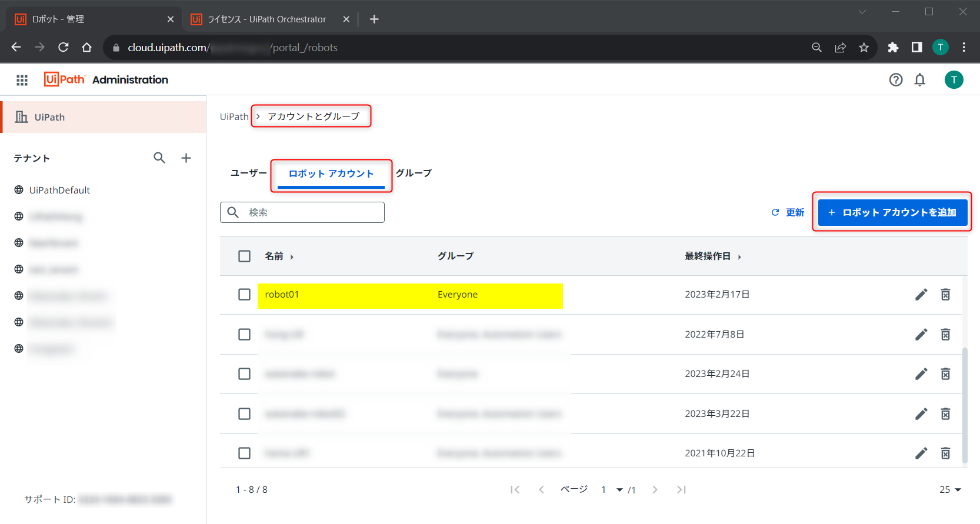Edit the account dated 2023年2月24日
This screenshot has width=980, height=524.
point(921,374)
